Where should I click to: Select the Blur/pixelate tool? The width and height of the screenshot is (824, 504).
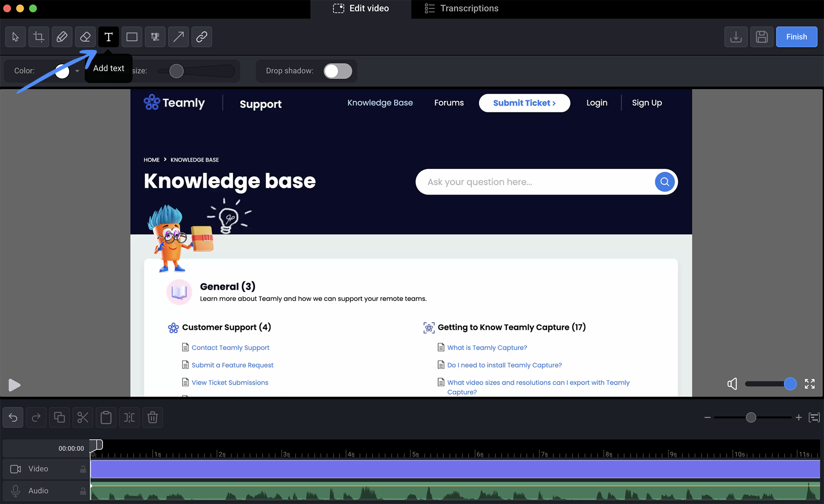[155, 37]
